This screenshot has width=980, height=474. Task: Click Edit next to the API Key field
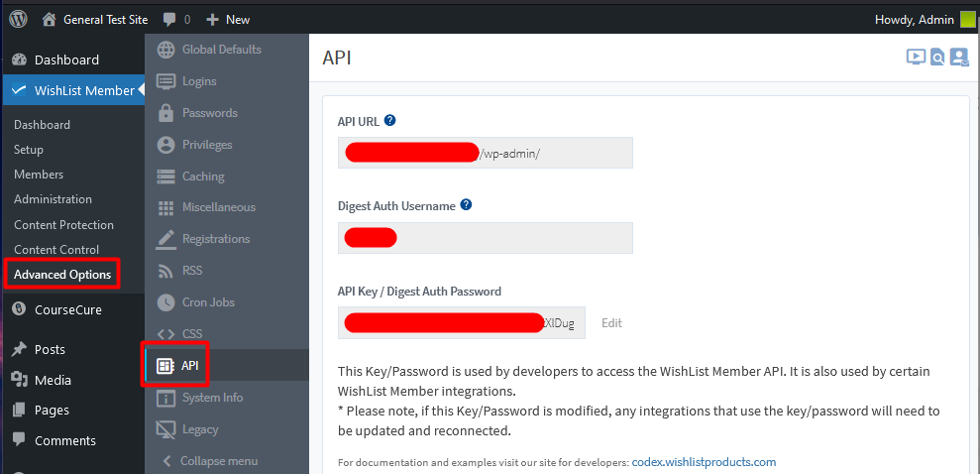(x=611, y=322)
